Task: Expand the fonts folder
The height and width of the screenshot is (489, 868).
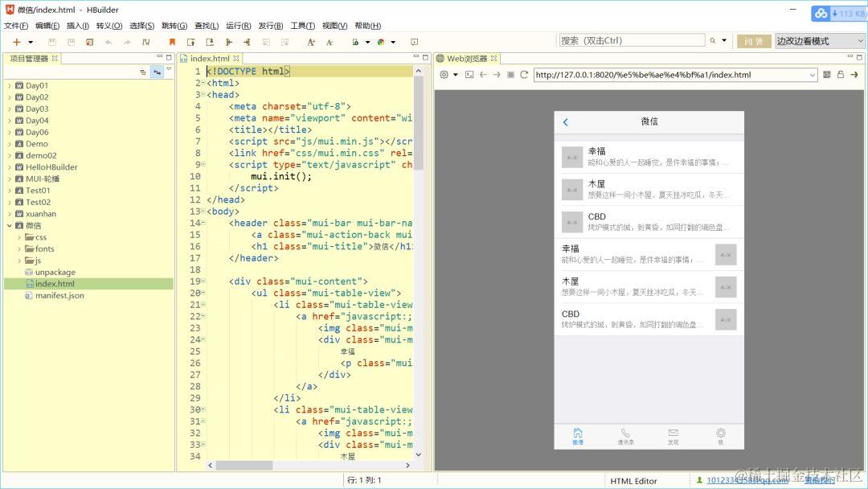Action: (19, 249)
